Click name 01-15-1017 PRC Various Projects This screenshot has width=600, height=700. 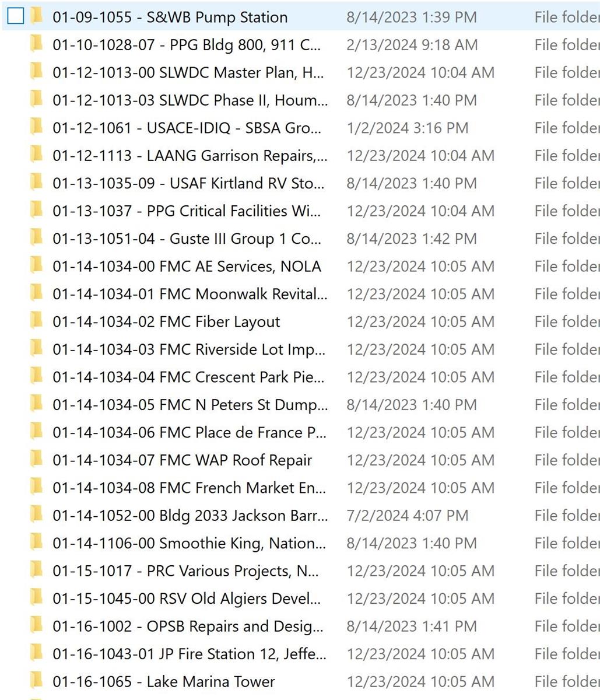(x=185, y=571)
